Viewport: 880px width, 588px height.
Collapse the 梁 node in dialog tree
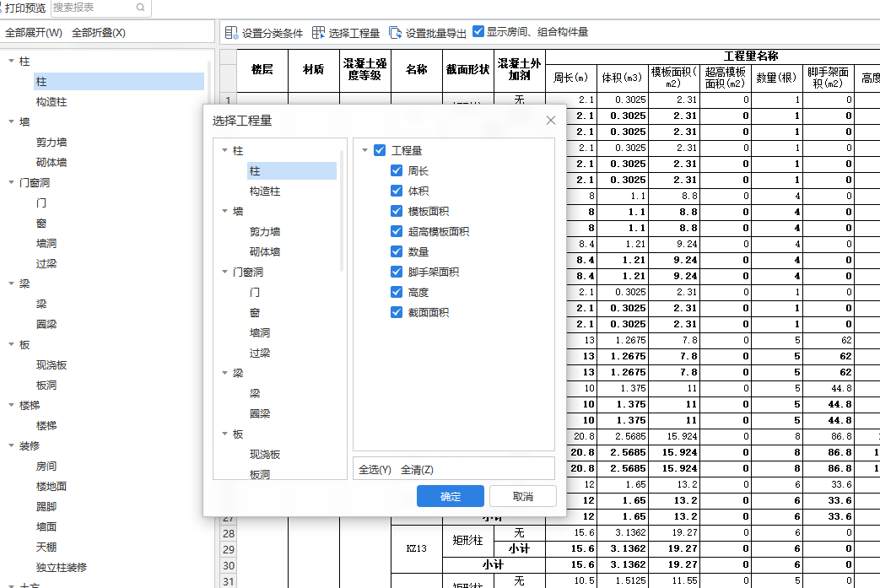tap(224, 373)
